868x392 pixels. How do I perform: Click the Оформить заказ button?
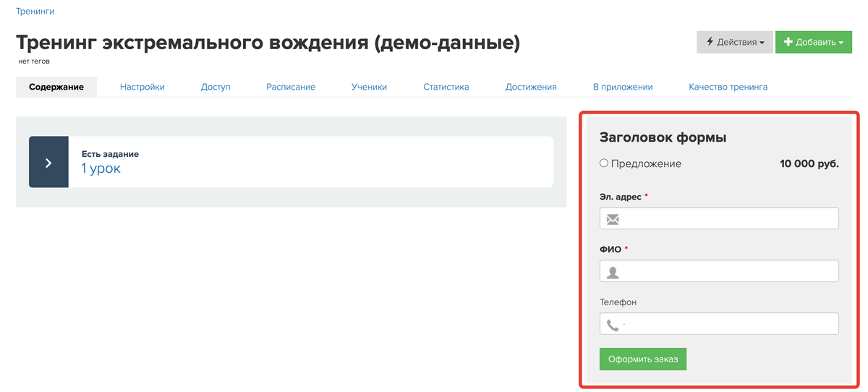pyautogui.click(x=643, y=359)
